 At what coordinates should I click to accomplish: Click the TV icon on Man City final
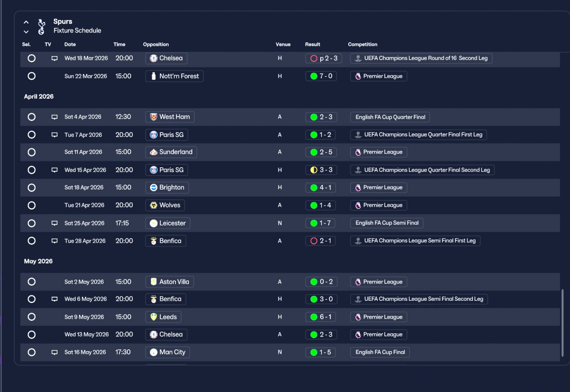(x=54, y=352)
